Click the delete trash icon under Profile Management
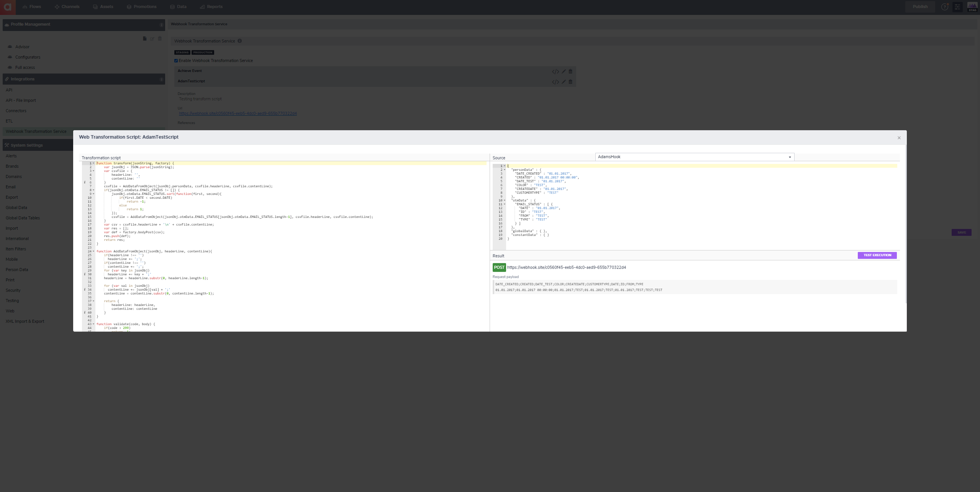 (160, 39)
